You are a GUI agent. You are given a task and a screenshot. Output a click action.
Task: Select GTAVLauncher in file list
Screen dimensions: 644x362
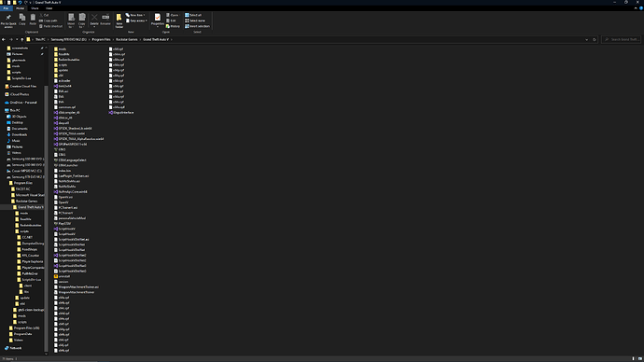tap(65, 165)
